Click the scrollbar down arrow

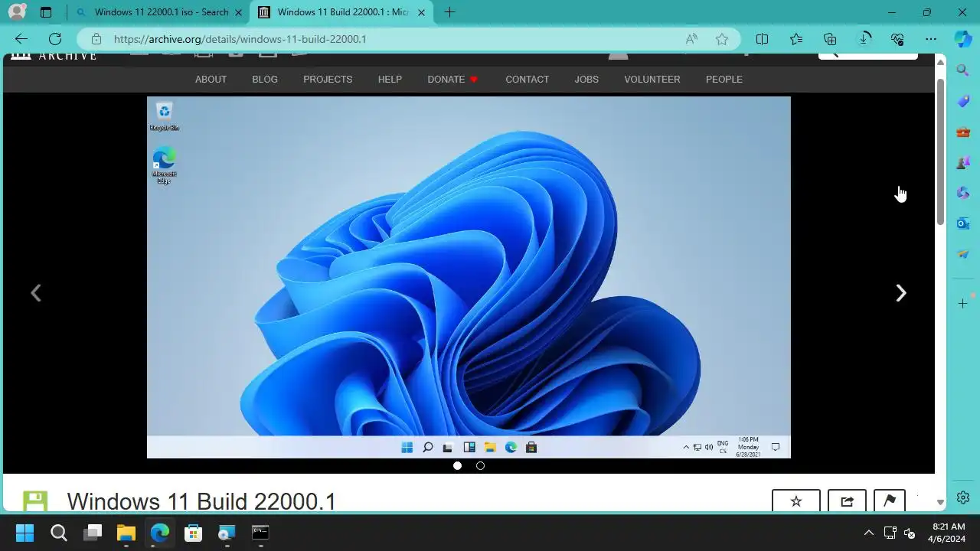[x=940, y=503]
